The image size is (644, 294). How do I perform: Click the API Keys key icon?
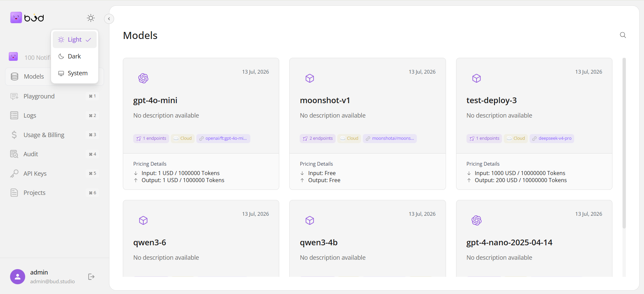(x=14, y=173)
